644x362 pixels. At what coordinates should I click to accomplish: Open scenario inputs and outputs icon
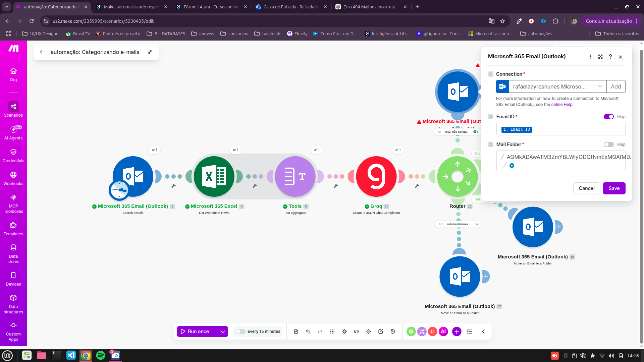(357, 331)
